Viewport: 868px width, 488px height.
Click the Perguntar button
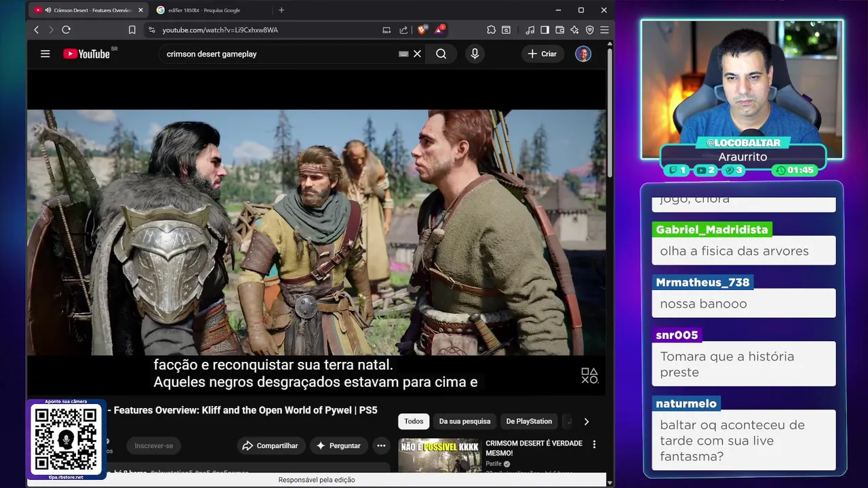[x=338, y=445]
